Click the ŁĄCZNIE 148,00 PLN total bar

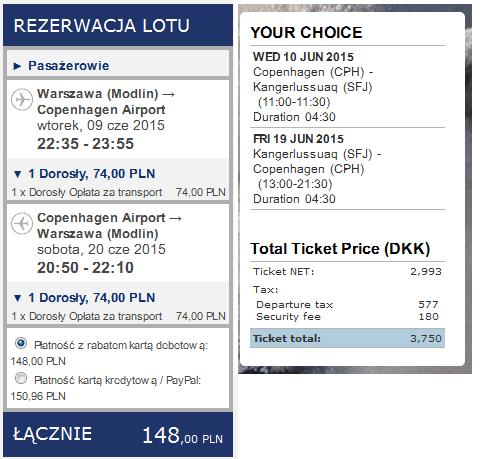tap(118, 435)
